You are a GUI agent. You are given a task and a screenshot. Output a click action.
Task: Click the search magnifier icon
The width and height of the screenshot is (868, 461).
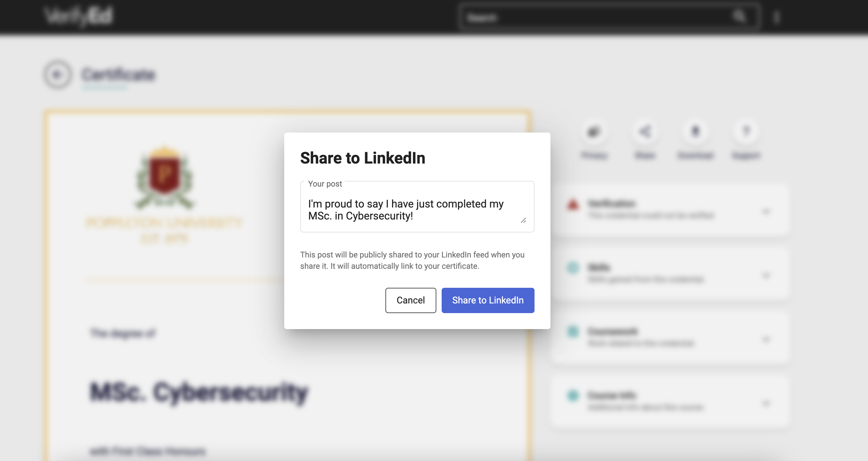pyautogui.click(x=739, y=16)
